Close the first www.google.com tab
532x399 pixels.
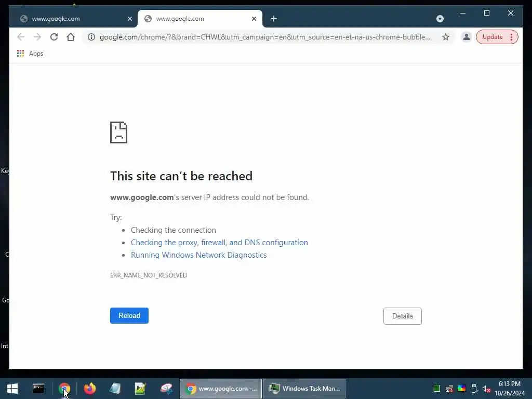(x=129, y=19)
